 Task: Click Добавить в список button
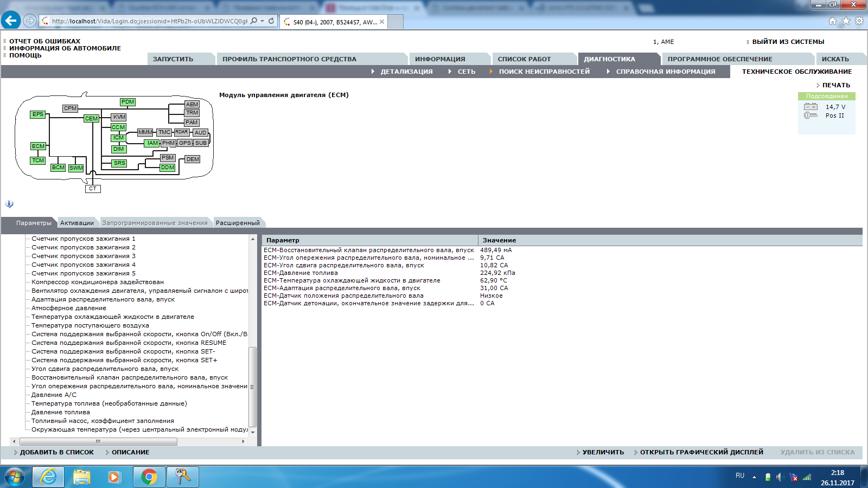click(x=56, y=452)
